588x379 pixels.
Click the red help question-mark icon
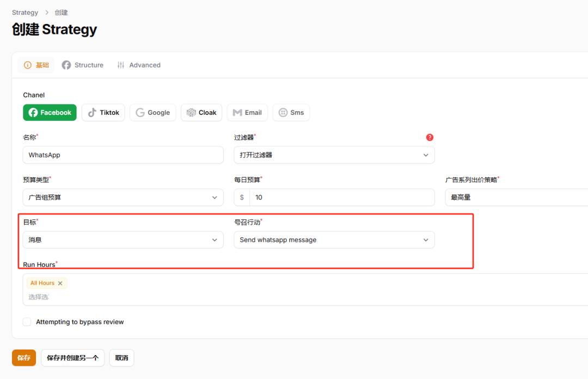[x=430, y=137]
